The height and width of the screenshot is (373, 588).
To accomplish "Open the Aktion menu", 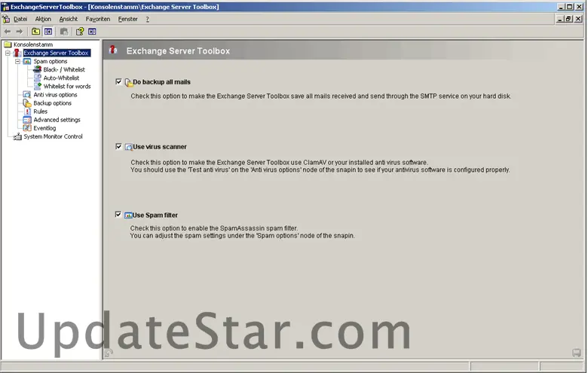I will pos(43,19).
